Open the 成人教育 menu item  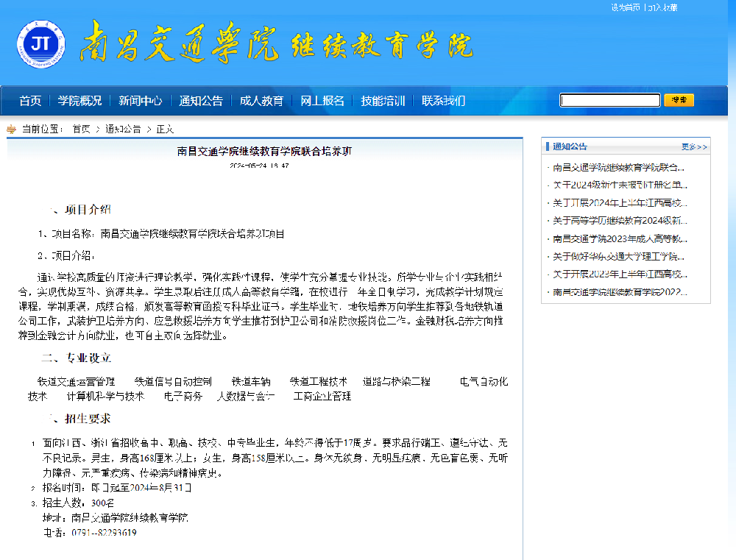261,101
